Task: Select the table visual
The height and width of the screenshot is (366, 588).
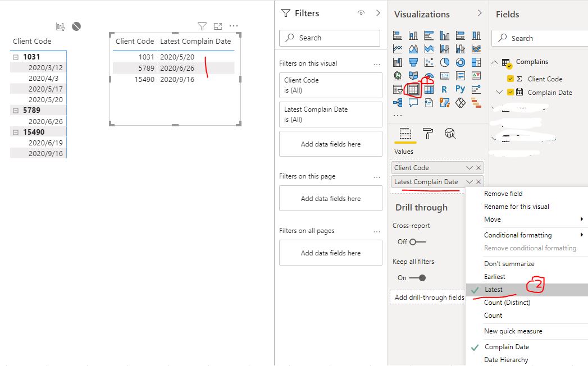Action: [413, 89]
